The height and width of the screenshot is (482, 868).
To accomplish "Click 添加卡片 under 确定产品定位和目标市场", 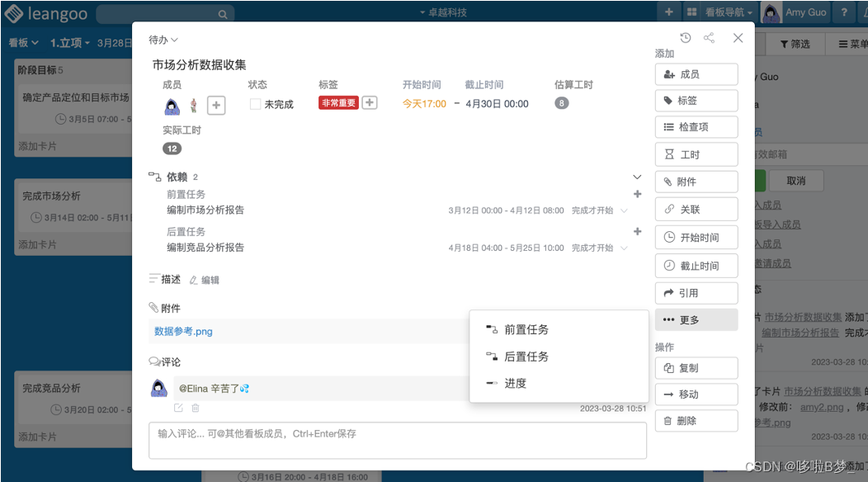I will (37, 146).
